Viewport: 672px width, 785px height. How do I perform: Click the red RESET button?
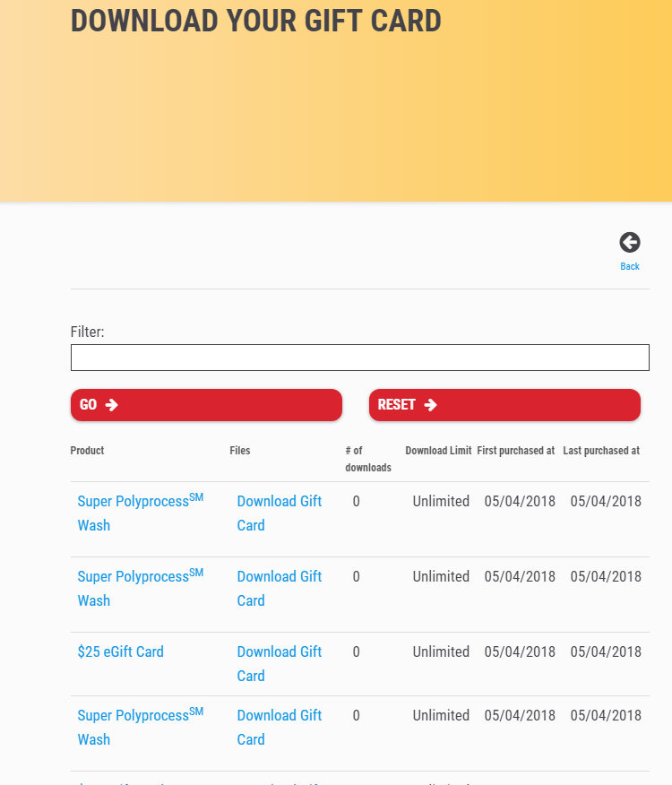click(504, 404)
